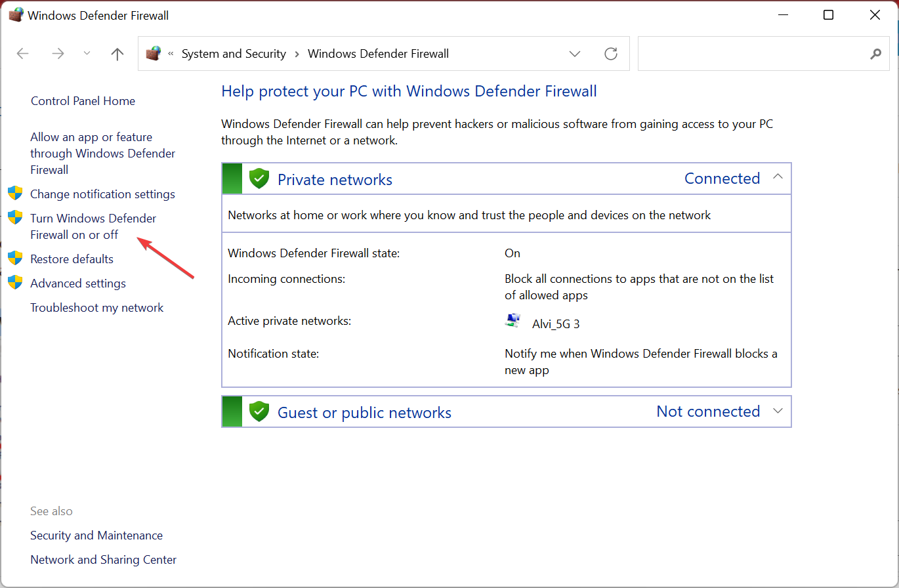
Task: Click shield icon beside Turn Windows Defender Firewall
Action: coord(15,217)
